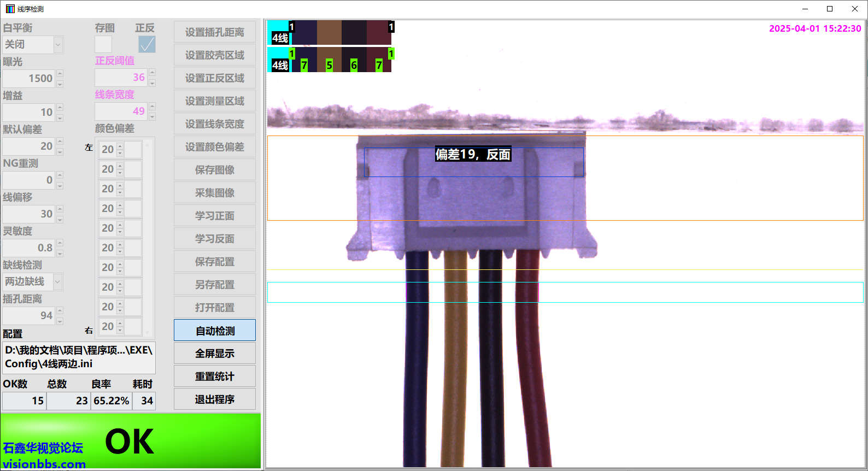This screenshot has height=471, width=868.
Task: Select the cyan 4线 swatch in second row
Action: coord(279,60)
